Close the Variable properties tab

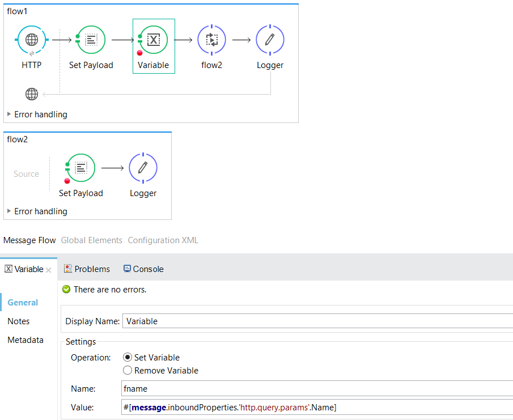[x=49, y=270]
